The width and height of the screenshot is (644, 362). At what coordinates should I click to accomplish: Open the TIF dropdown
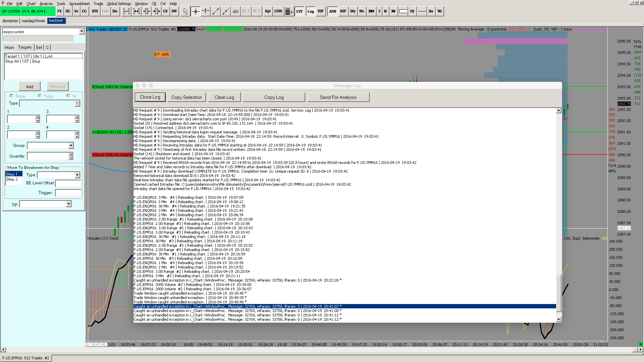click(x=68, y=204)
